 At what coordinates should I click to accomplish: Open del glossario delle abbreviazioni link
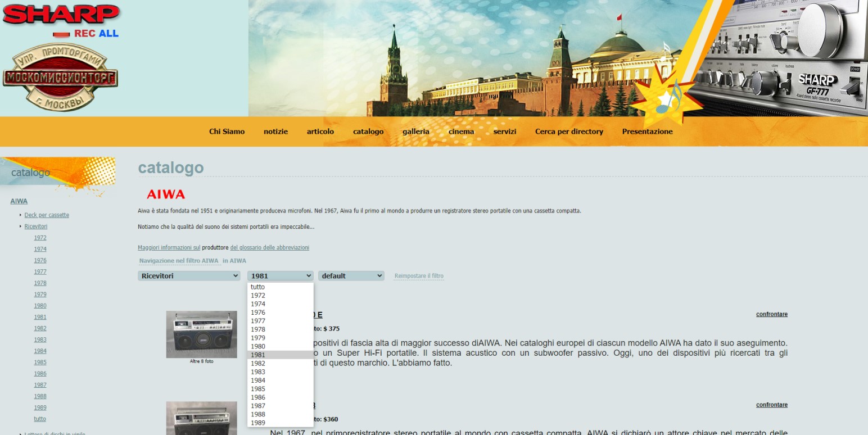point(270,248)
